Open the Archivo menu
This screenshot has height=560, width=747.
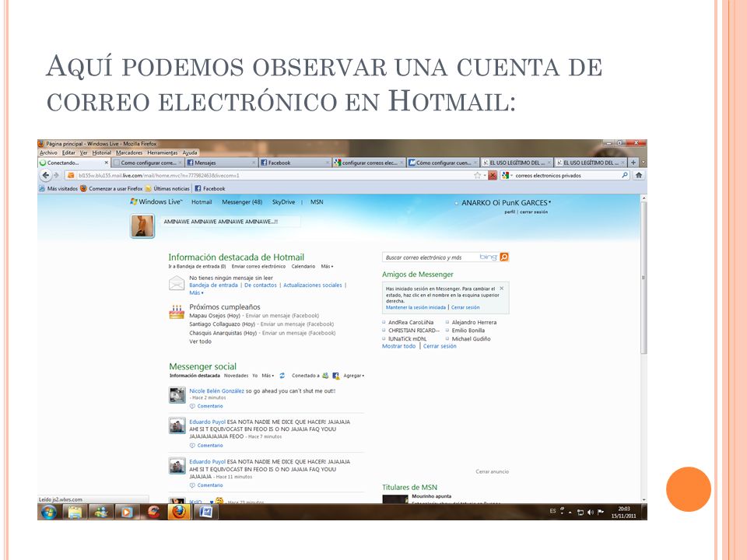[48, 153]
